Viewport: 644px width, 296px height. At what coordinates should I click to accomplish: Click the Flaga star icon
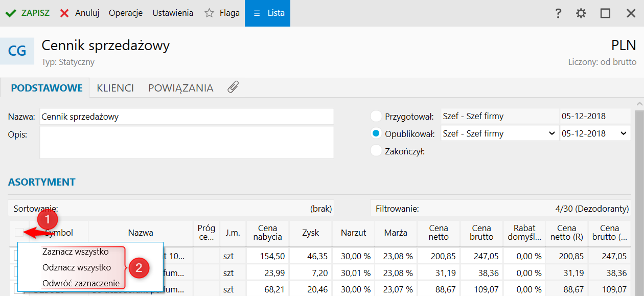click(x=209, y=13)
